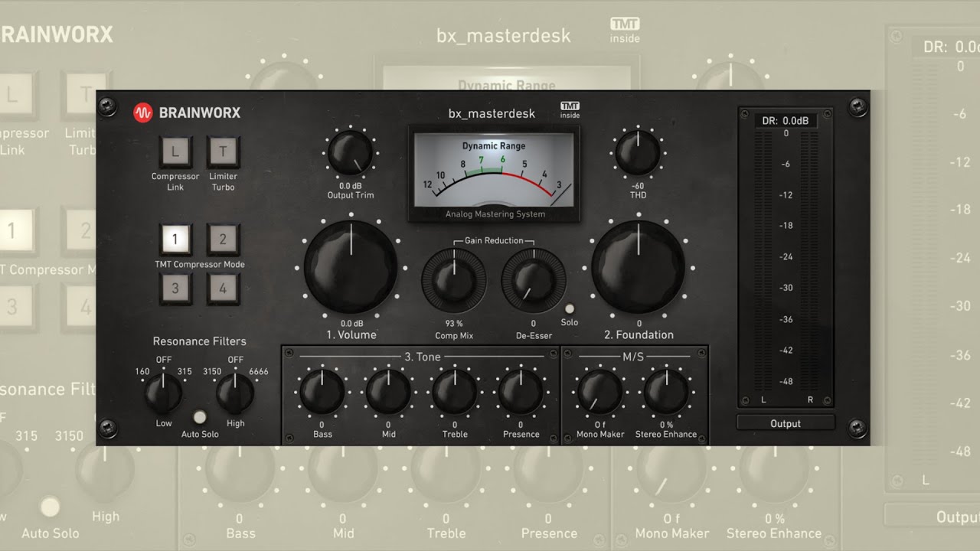The image size is (980, 551).
Task: Enable the Auto Solo button
Action: pos(200,417)
